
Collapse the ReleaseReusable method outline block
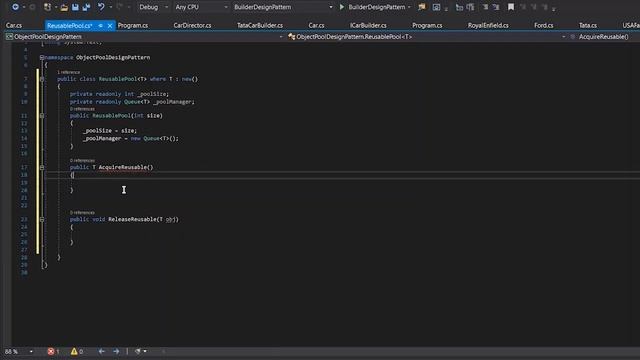click(42, 219)
